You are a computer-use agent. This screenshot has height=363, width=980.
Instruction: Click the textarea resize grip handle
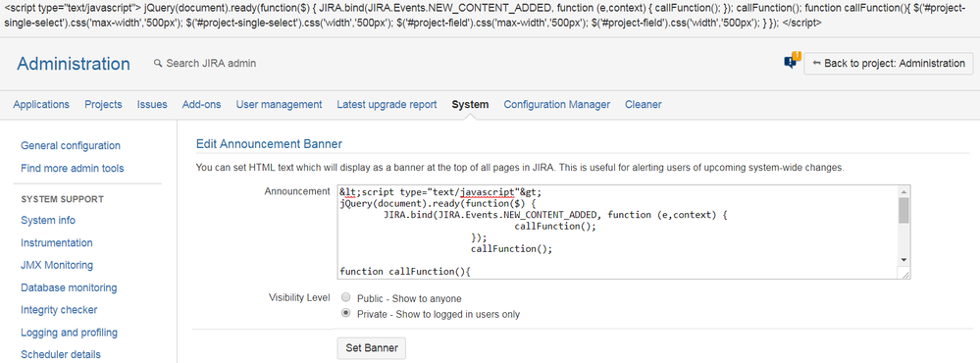coord(905,274)
